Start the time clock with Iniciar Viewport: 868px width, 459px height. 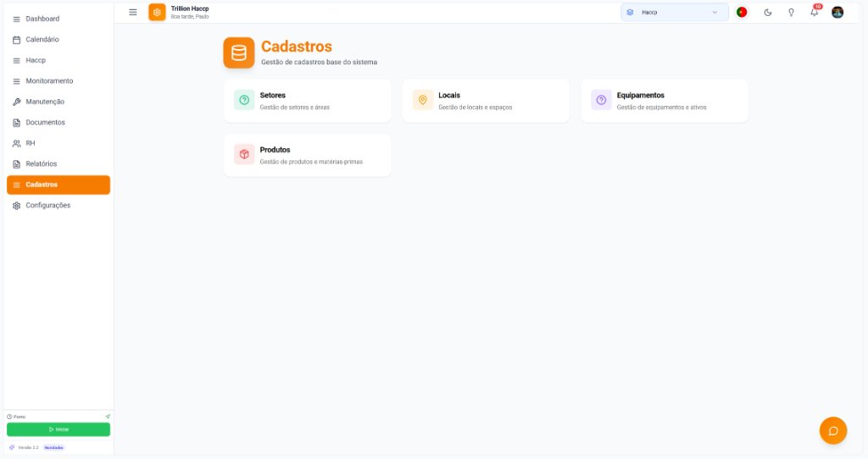(x=58, y=429)
